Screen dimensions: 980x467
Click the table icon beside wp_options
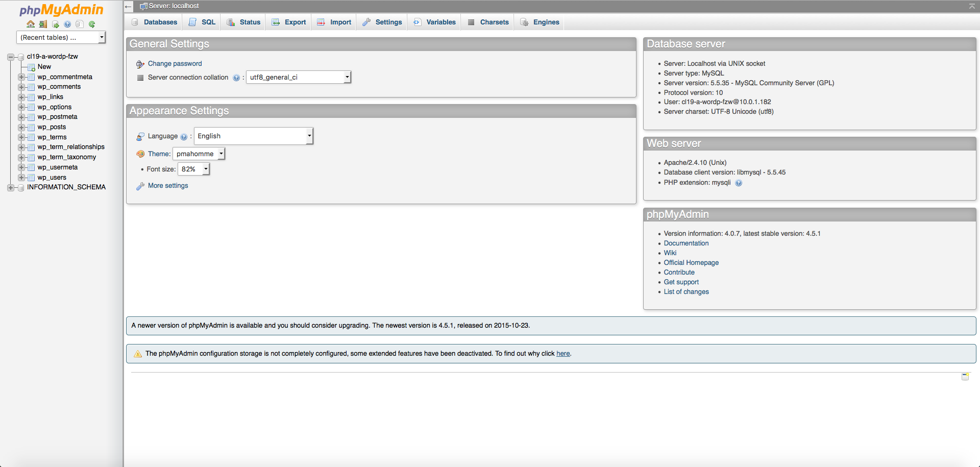pyautogui.click(x=31, y=107)
